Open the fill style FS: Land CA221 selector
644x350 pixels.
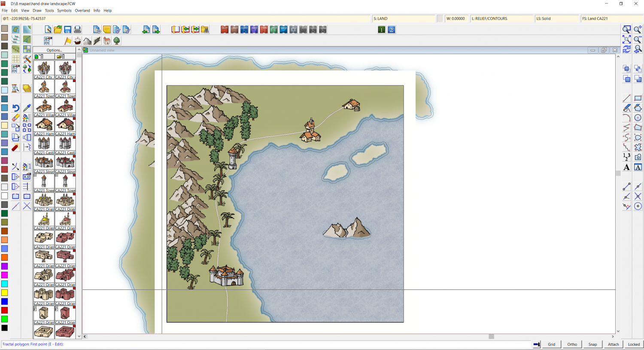611,19
